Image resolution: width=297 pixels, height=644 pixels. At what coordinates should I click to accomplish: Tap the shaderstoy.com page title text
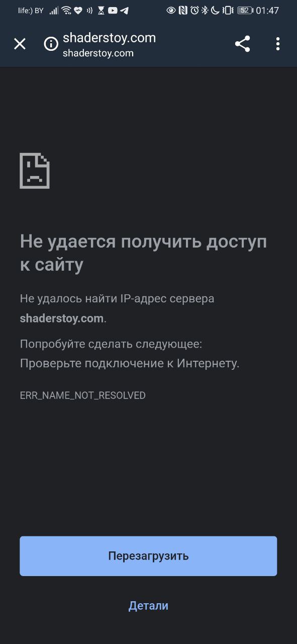coord(109,38)
